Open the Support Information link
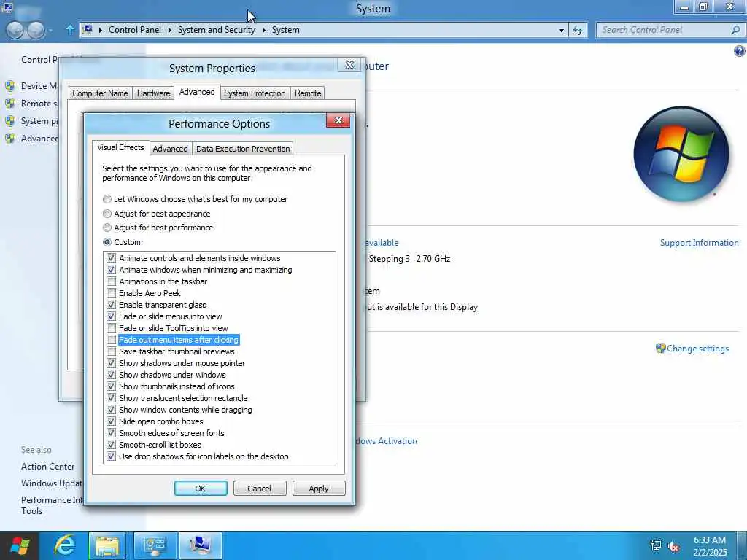The image size is (747, 560). [699, 243]
